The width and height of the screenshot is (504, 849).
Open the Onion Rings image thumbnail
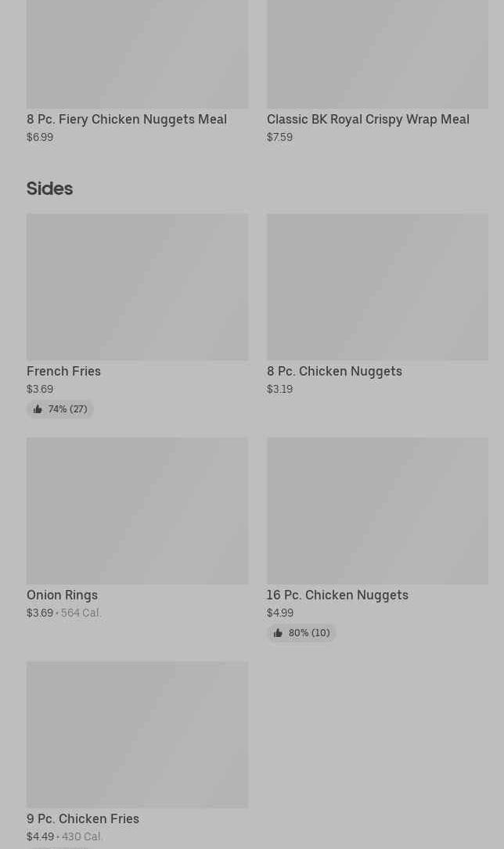tap(138, 511)
